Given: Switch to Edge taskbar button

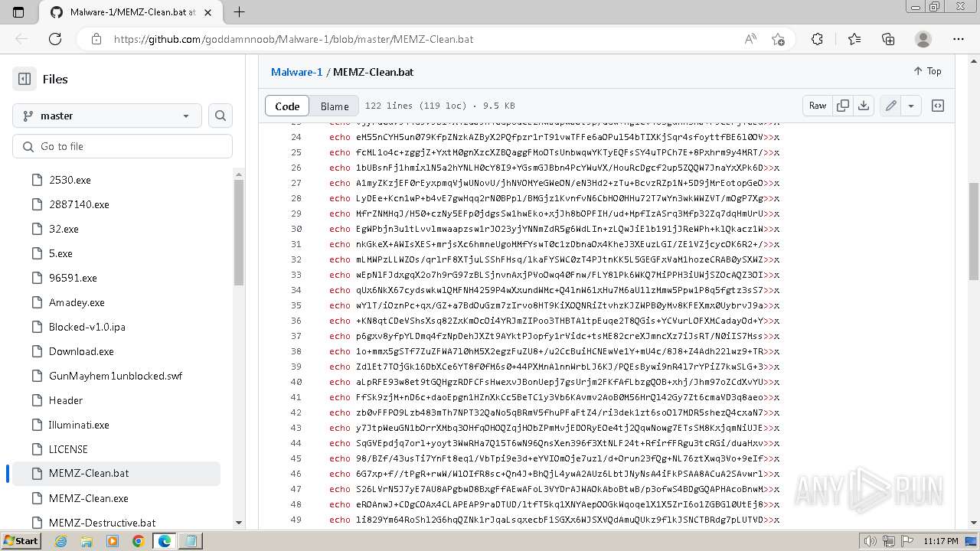Looking at the screenshot, I should click(x=165, y=541).
